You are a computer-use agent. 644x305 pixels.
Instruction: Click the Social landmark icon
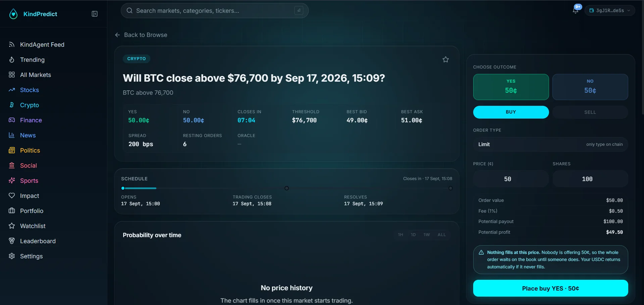(x=12, y=166)
